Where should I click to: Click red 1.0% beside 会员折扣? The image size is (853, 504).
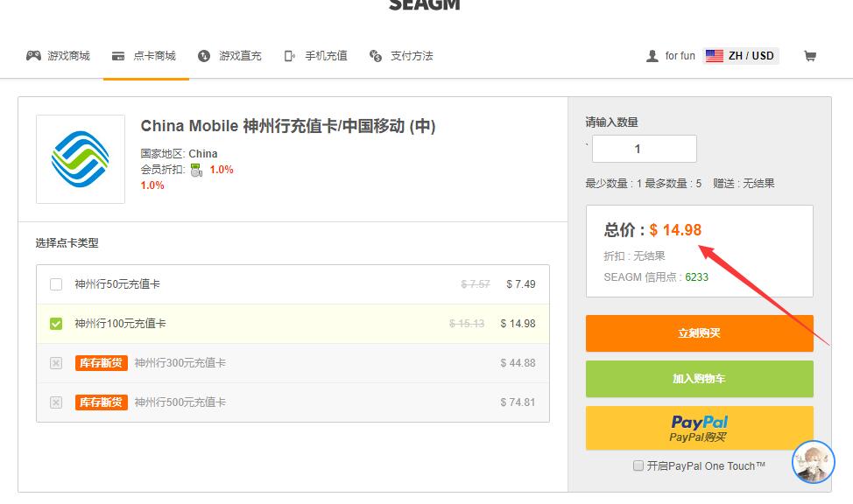pos(222,170)
